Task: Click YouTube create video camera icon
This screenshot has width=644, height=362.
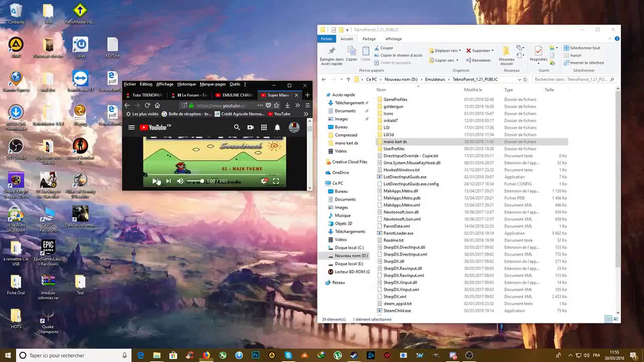Action: click(250, 128)
